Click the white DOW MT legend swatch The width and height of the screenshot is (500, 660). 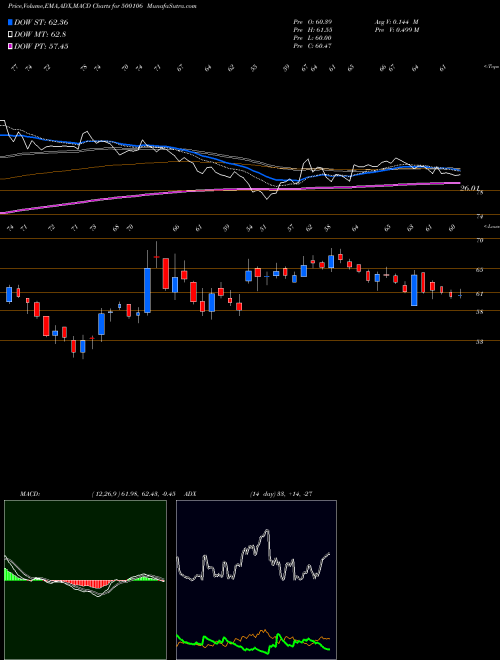[10, 35]
